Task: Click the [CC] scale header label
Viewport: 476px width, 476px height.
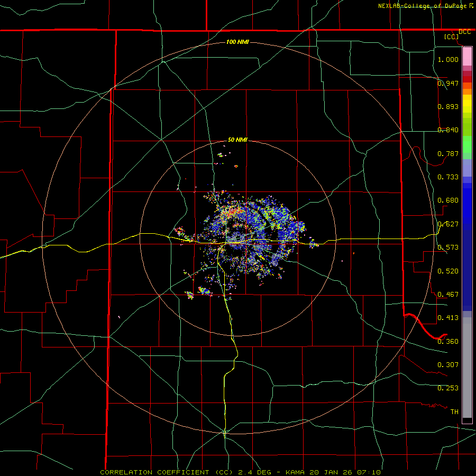Action: click(x=452, y=36)
